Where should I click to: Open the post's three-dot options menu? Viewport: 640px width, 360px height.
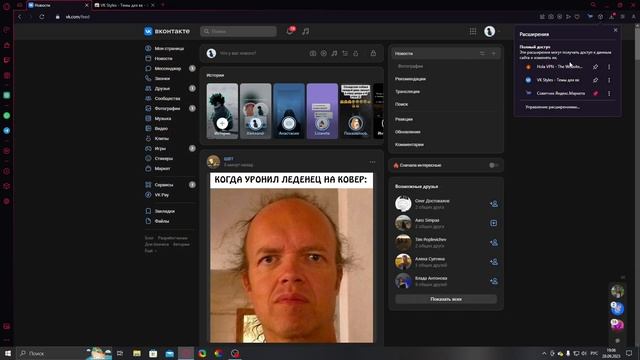pos(372,162)
